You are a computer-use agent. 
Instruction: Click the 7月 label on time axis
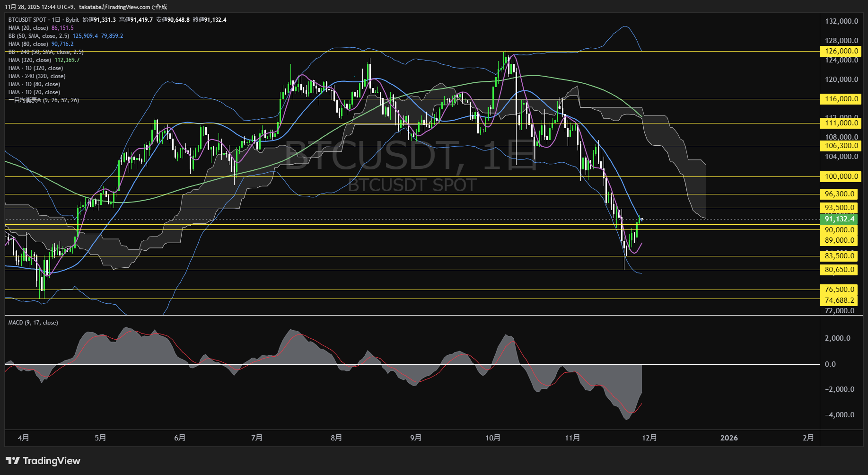coord(257,438)
